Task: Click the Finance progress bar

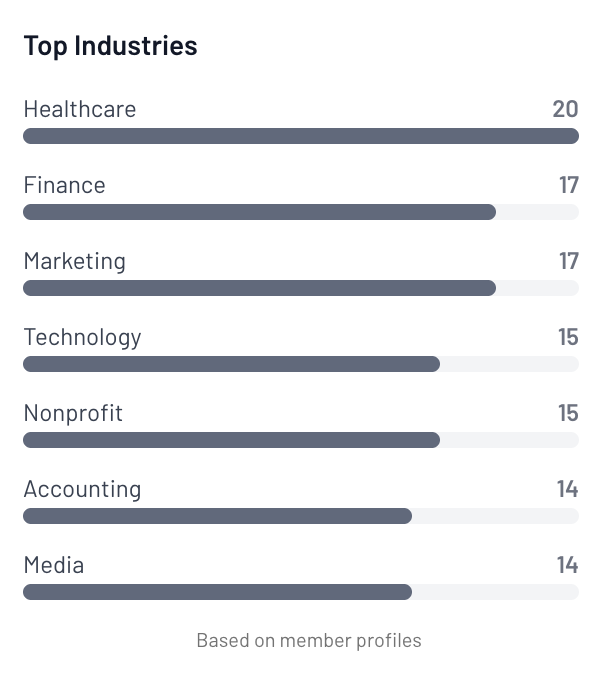Action: click(300, 212)
